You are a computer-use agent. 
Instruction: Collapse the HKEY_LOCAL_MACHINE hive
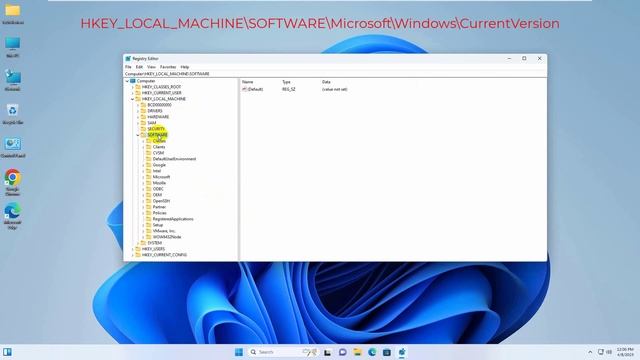(x=133, y=99)
